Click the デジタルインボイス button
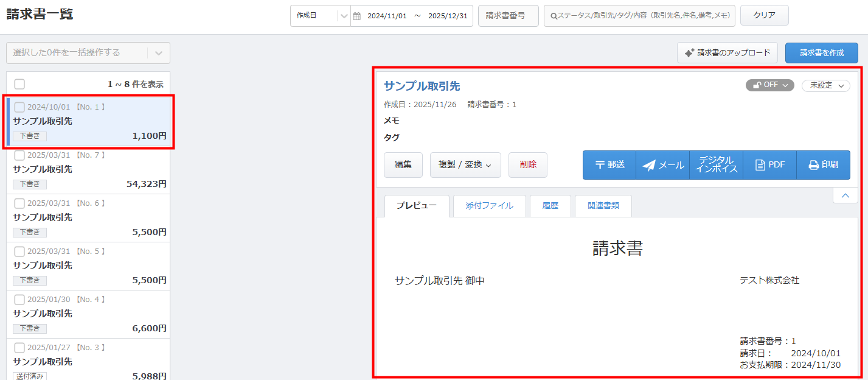This screenshot has height=380, width=868. tap(717, 165)
